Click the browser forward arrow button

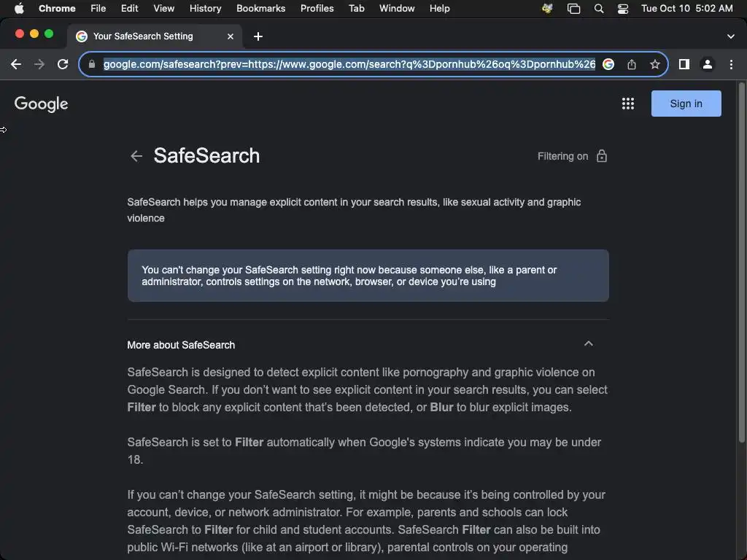39,64
